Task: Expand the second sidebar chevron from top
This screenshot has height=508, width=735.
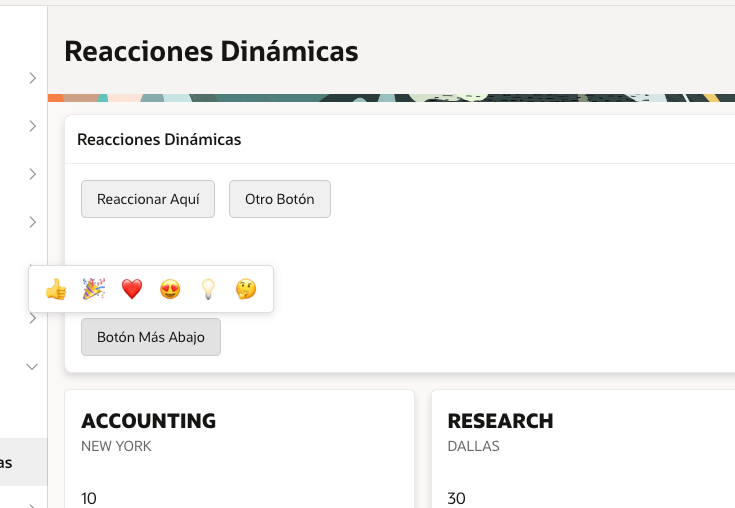Action: point(32,126)
